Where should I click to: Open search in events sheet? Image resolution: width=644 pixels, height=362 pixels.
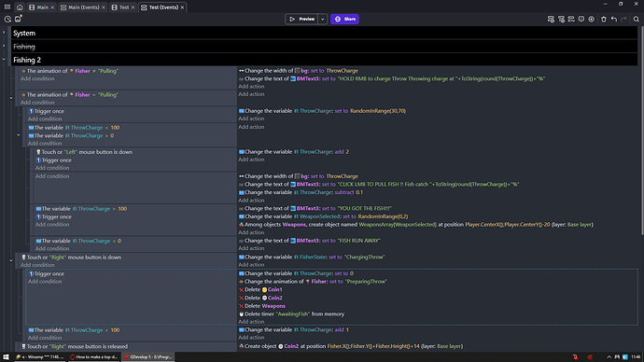[x=636, y=19]
